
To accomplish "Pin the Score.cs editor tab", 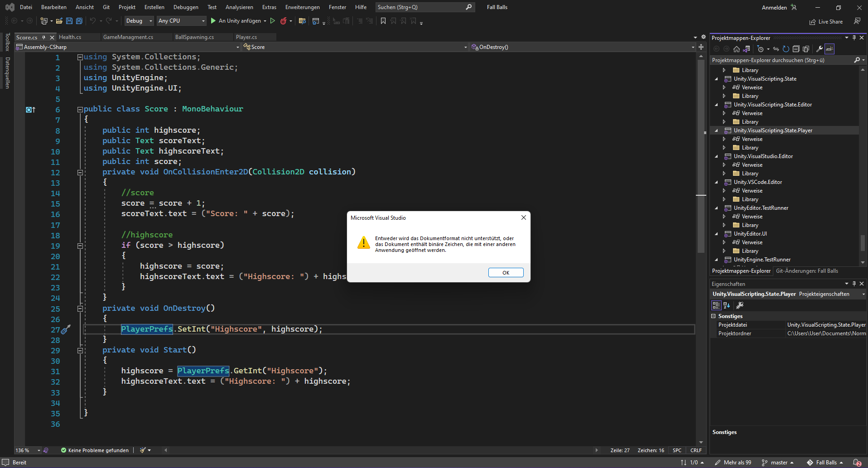I will tap(44, 37).
